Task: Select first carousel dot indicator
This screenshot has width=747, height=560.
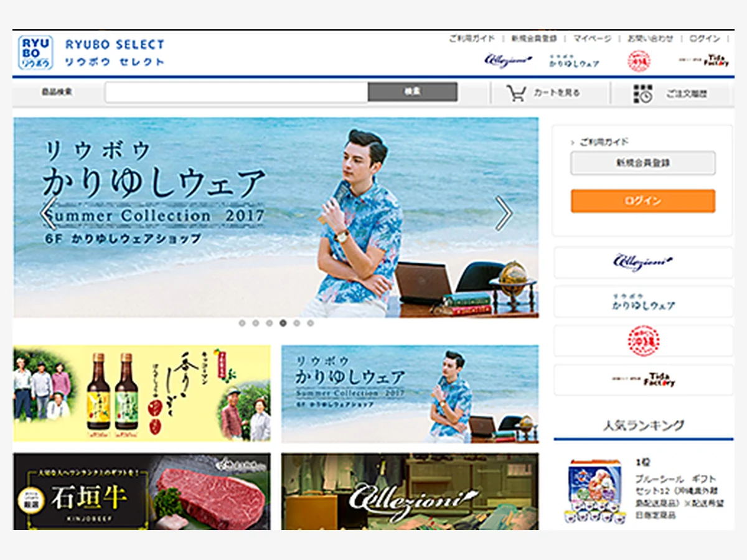Action: [242, 323]
